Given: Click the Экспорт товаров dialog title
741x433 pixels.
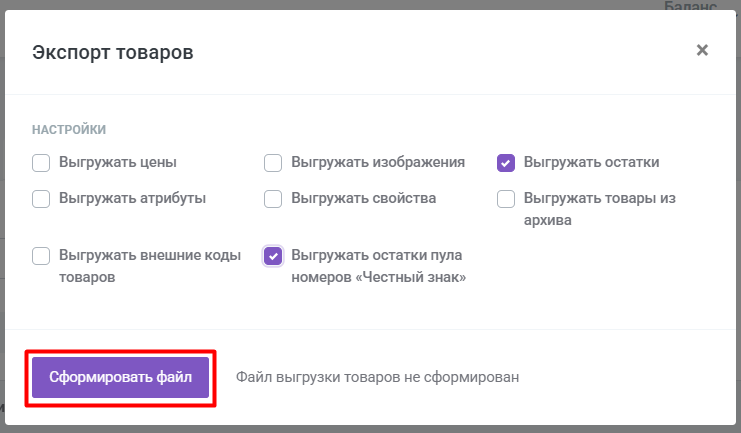Looking at the screenshot, I should [112, 52].
